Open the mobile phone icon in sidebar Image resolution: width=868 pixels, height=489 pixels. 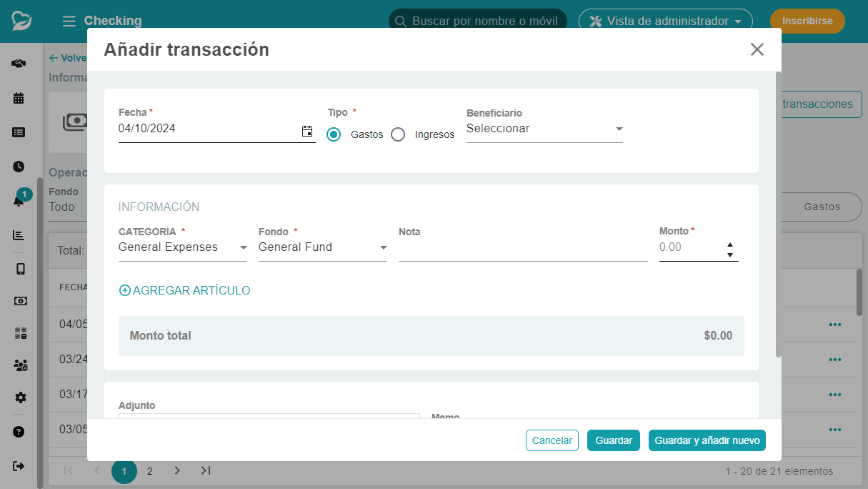[x=20, y=269]
